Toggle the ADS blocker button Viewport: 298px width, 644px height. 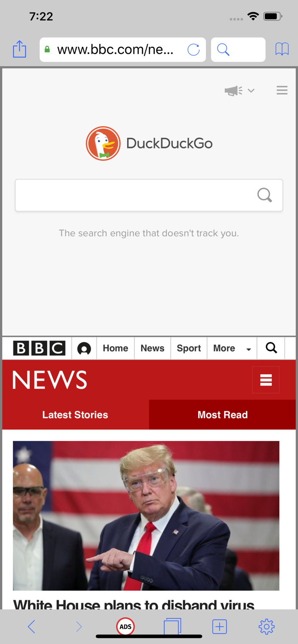pyautogui.click(x=126, y=626)
